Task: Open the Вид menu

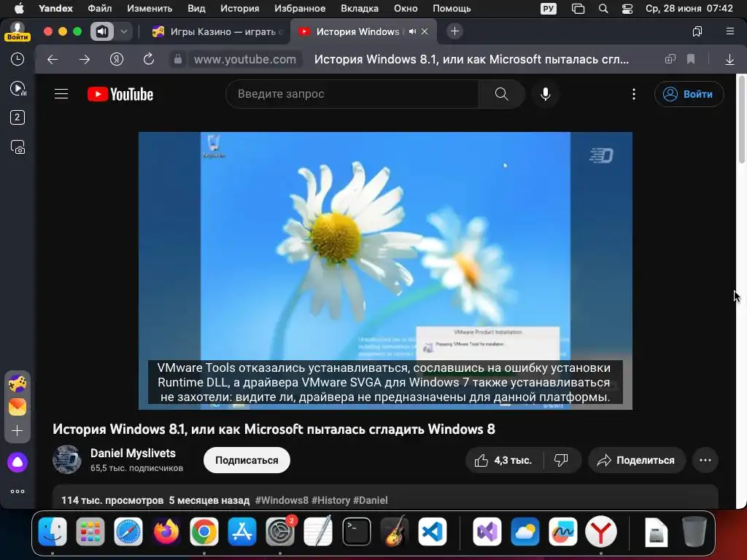Action: click(196, 9)
